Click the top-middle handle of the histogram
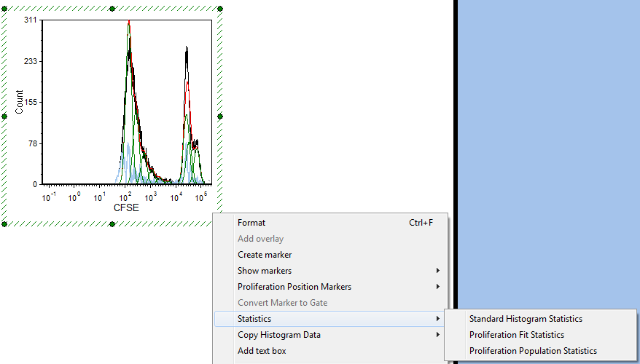The width and height of the screenshot is (640, 364). [112, 9]
